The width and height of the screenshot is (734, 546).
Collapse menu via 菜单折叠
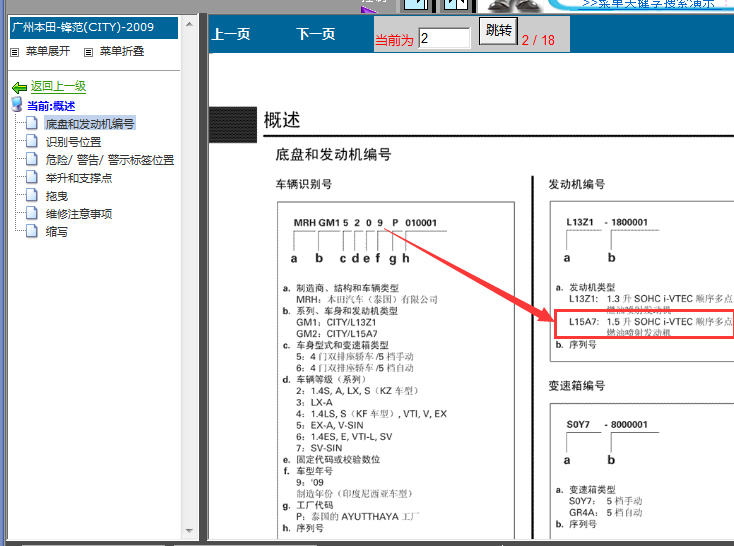click(122, 51)
